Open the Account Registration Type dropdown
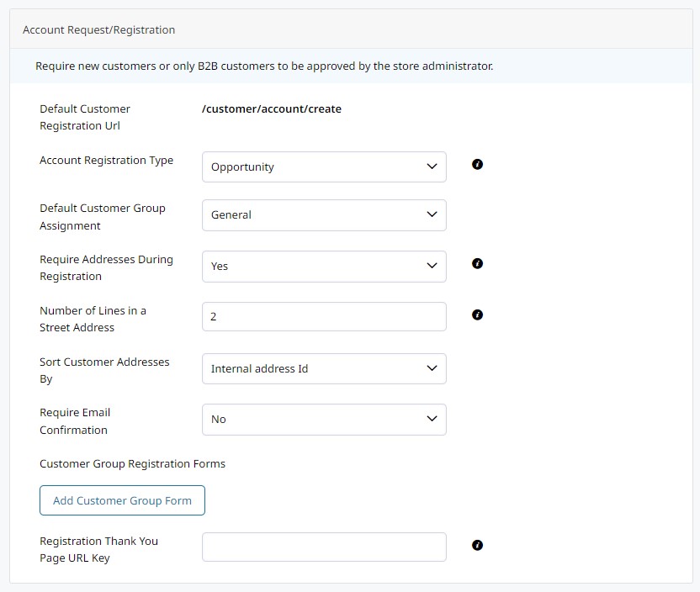 click(x=324, y=167)
